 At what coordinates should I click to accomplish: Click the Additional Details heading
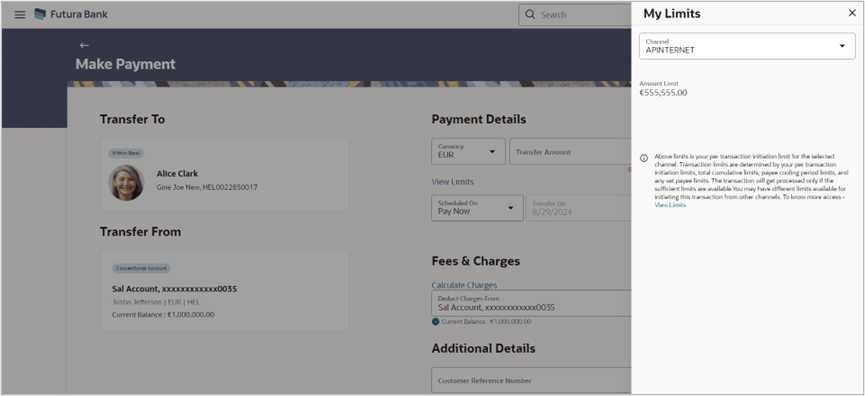tap(483, 349)
